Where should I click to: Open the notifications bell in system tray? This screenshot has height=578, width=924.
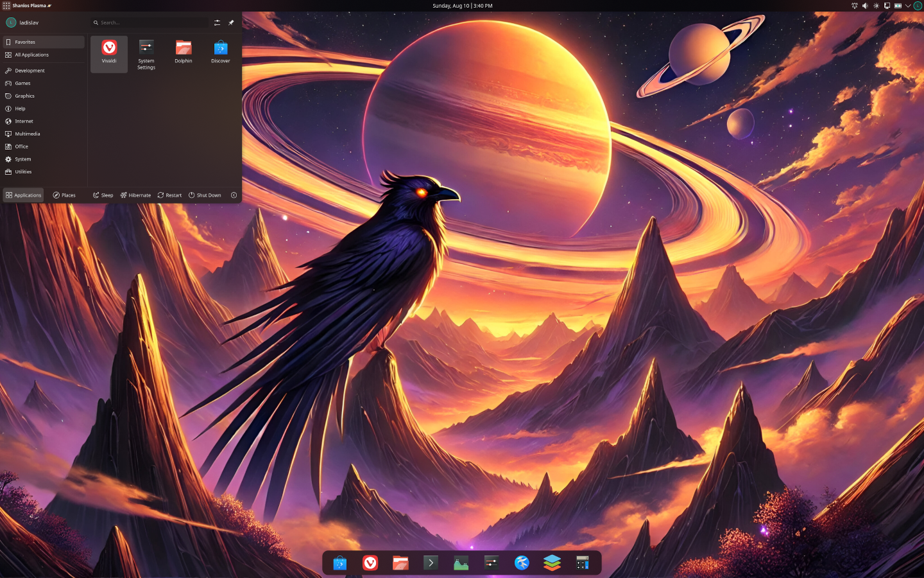click(854, 6)
